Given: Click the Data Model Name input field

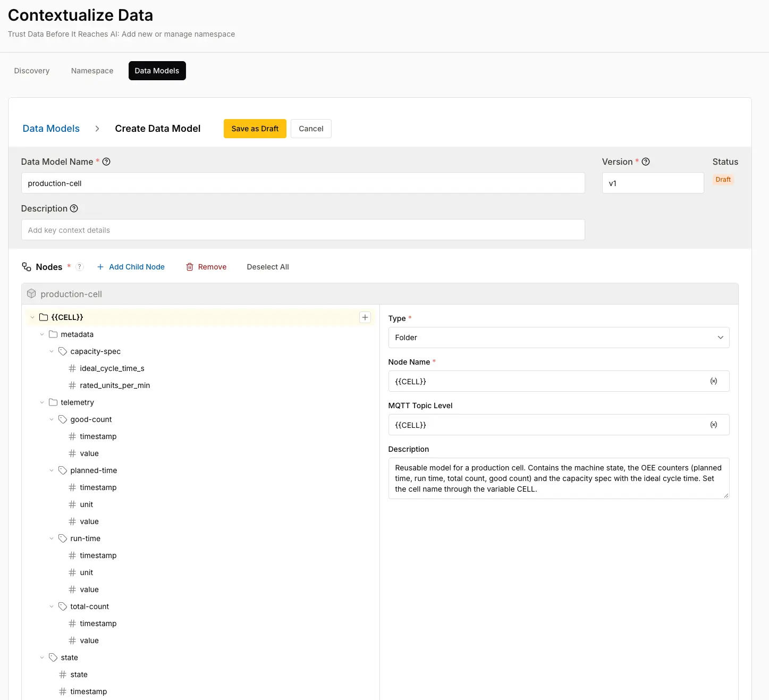Looking at the screenshot, I should pyautogui.click(x=303, y=183).
